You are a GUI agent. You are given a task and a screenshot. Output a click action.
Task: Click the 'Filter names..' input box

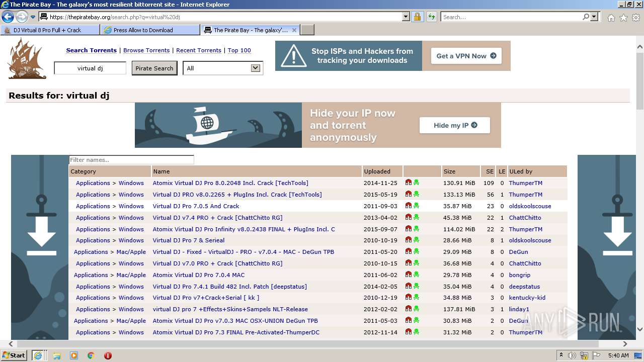131,160
